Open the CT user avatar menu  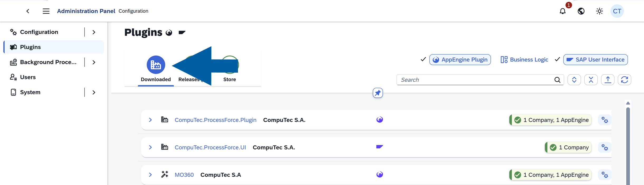pos(617,11)
